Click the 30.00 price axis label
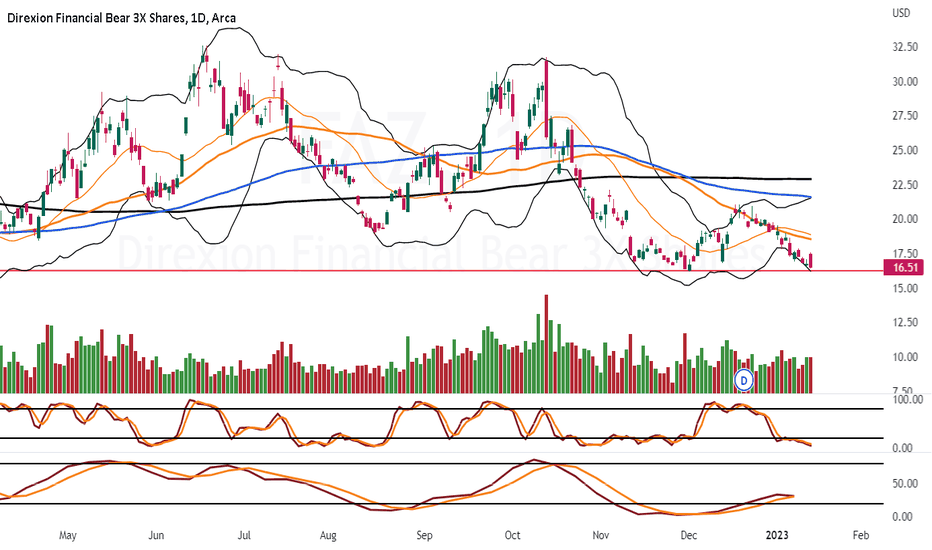932x550 pixels. pyautogui.click(x=905, y=81)
